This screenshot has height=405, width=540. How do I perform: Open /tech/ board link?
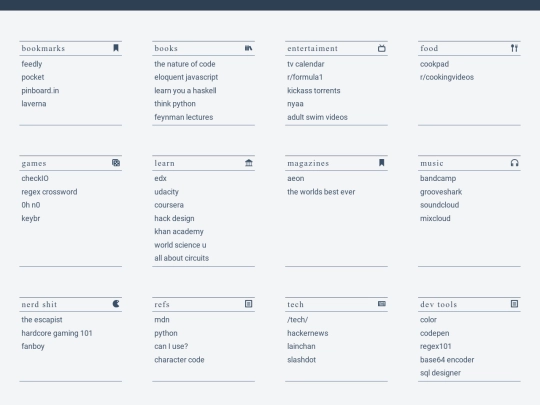(298, 320)
